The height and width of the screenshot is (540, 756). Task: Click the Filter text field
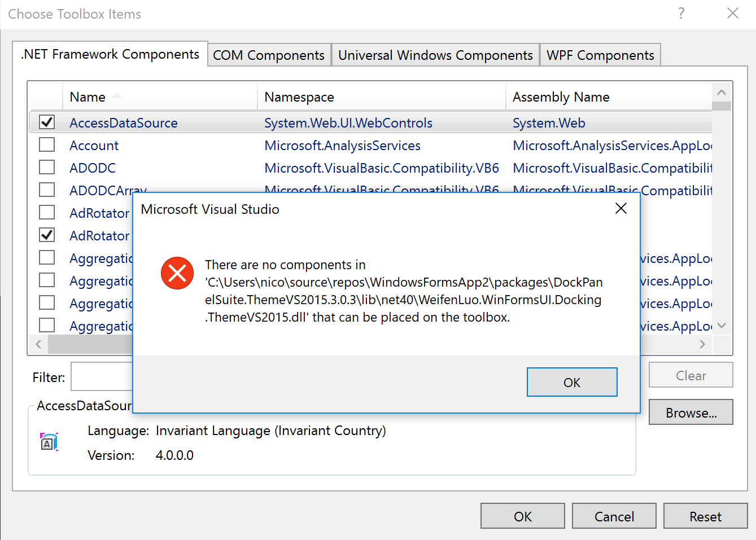[x=102, y=377]
